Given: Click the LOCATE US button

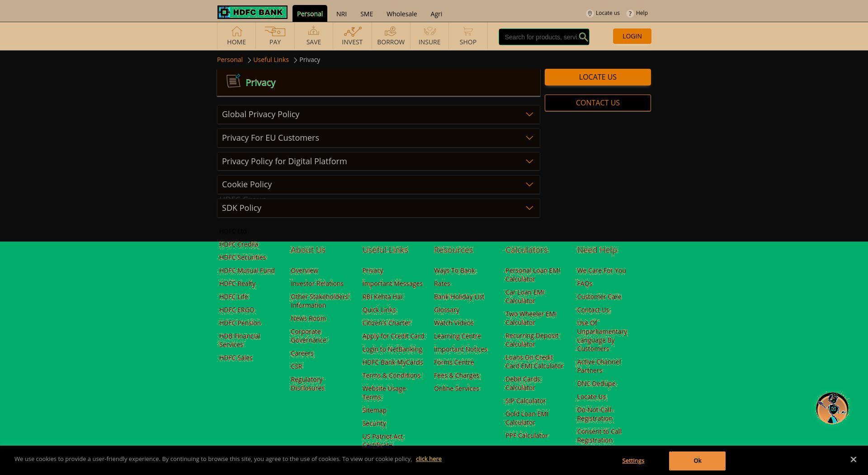Looking at the screenshot, I should pyautogui.click(x=598, y=77).
